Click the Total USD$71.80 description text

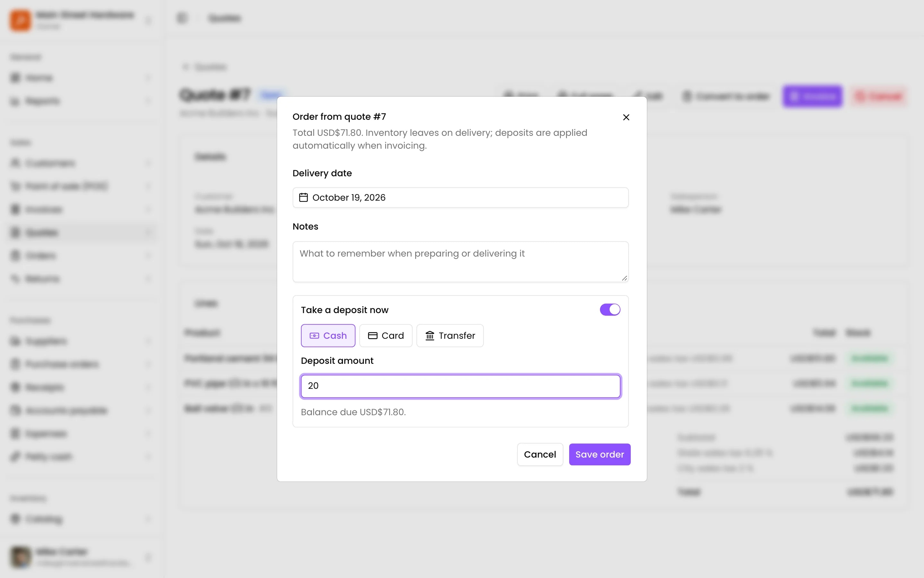440,139
